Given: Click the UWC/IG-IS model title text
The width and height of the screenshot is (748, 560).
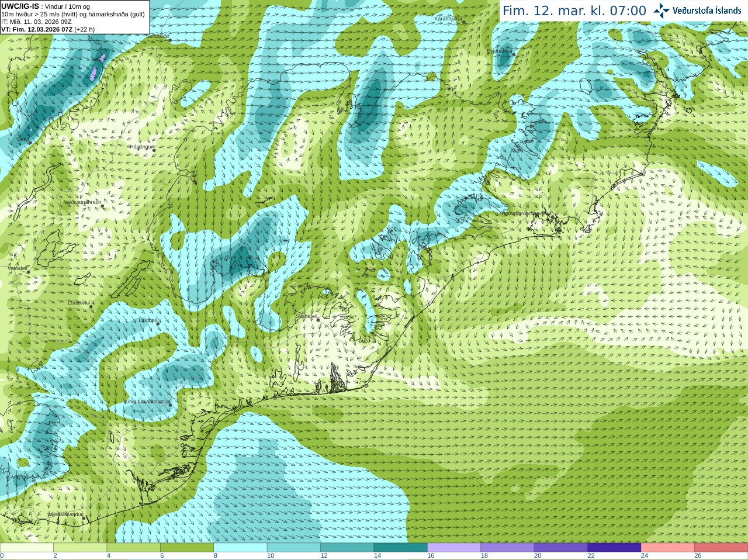Looking at the screenshot, I should click(20, 6).
